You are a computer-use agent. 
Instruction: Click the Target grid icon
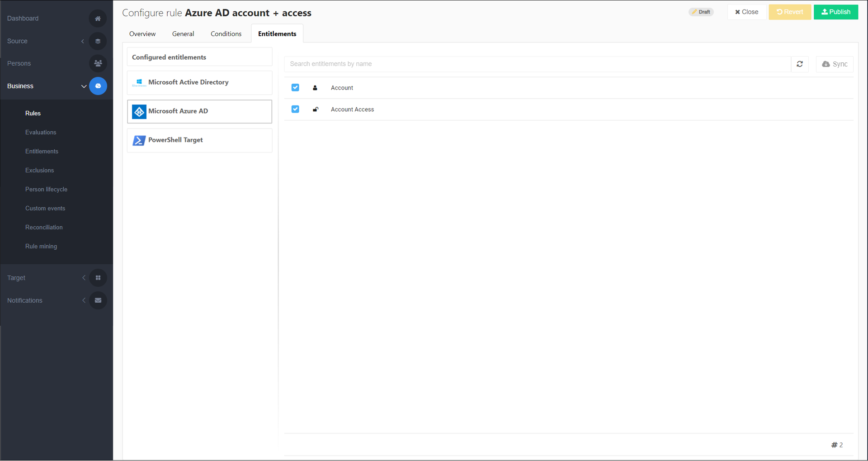click(98, 278)
